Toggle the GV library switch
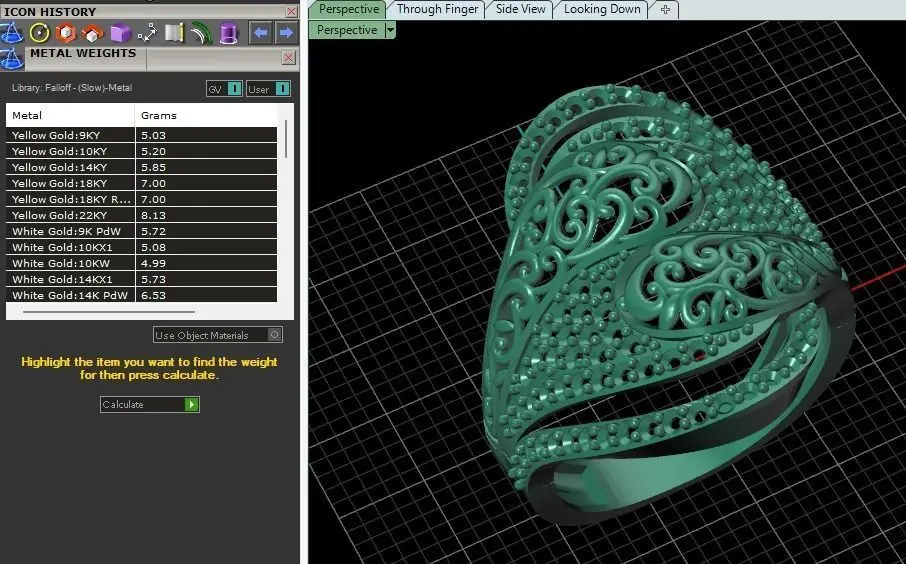This screenshot has height=564, width=906. point(224,89)
